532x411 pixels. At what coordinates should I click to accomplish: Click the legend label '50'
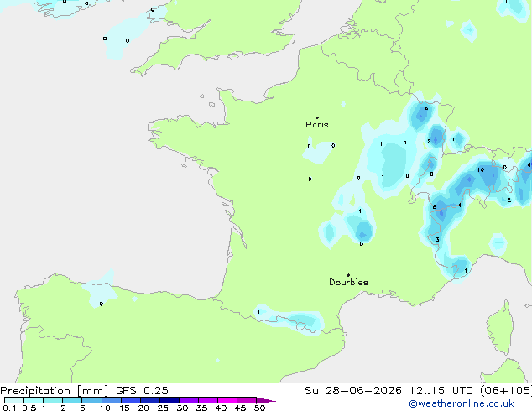pos(259,408)
